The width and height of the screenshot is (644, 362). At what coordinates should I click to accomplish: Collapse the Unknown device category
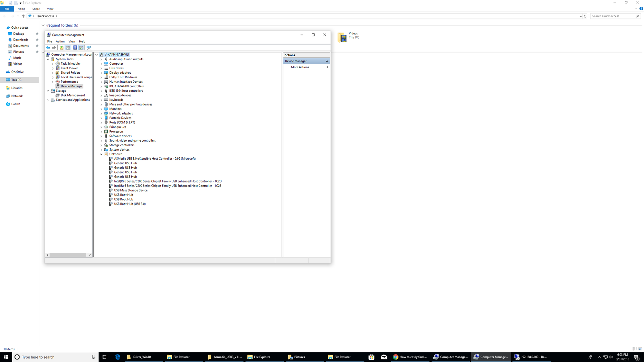click(101, 154)
